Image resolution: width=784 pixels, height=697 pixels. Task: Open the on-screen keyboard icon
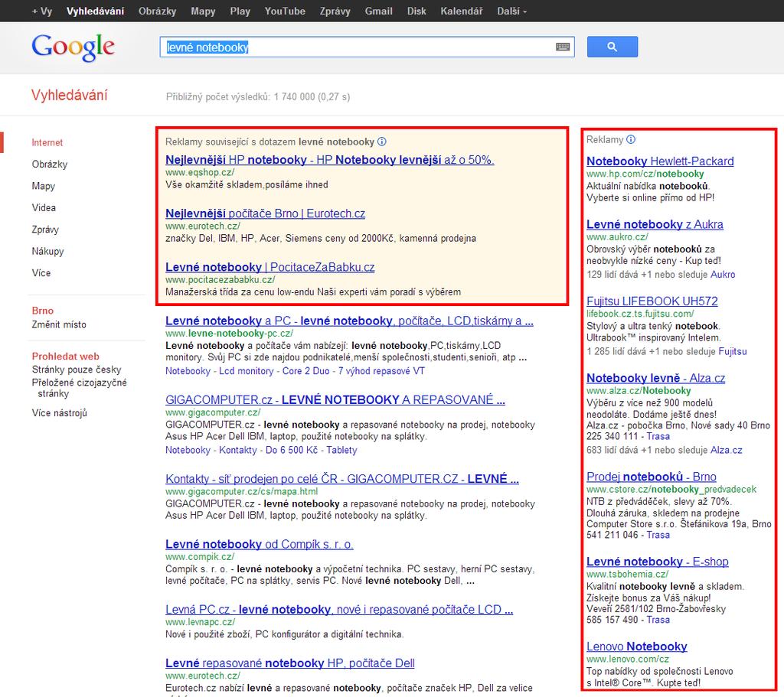pos(563,47)
